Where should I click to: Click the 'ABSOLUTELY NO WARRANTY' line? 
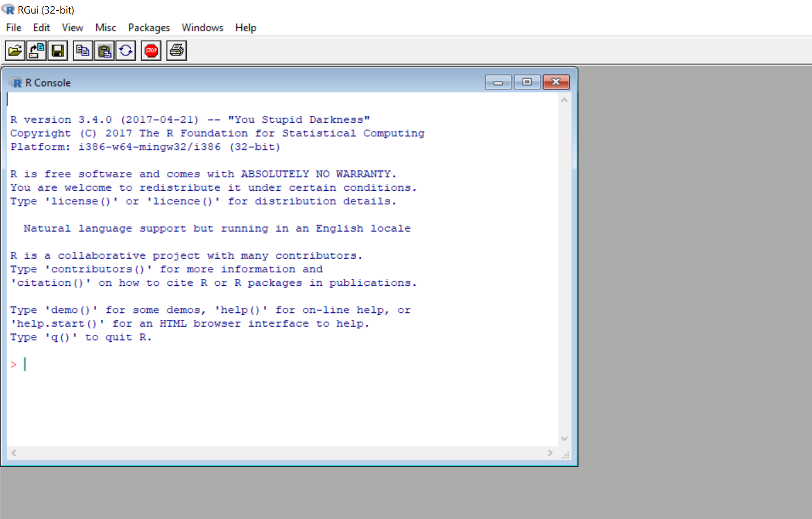pyautogui.click(x=203, y=174)
